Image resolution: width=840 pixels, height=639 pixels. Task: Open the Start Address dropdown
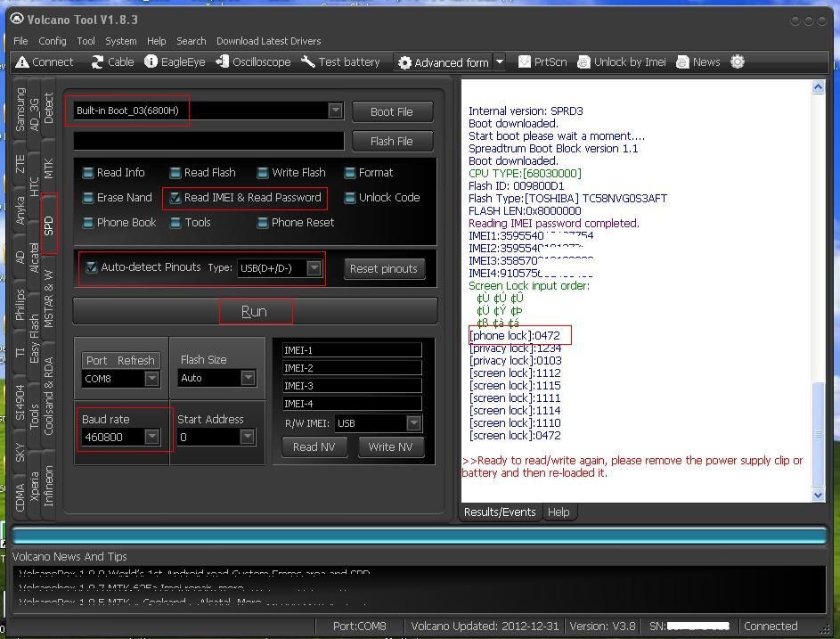247,437
